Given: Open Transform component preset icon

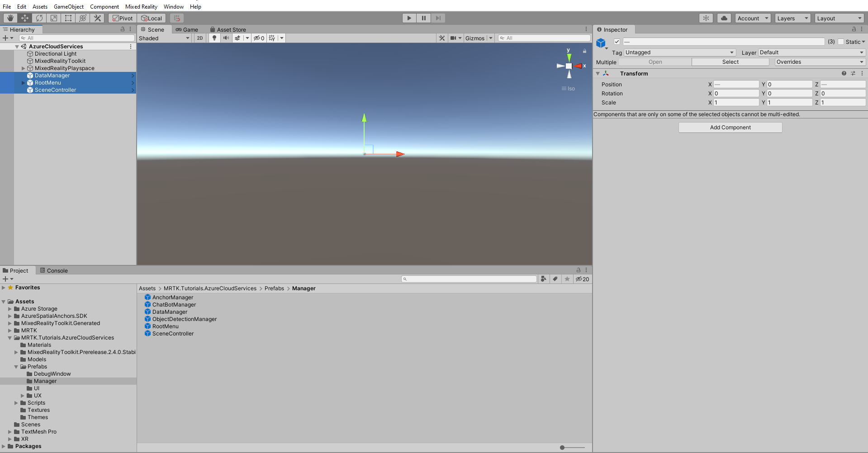Looking at the screenshot, I should [x=853, y=73].
